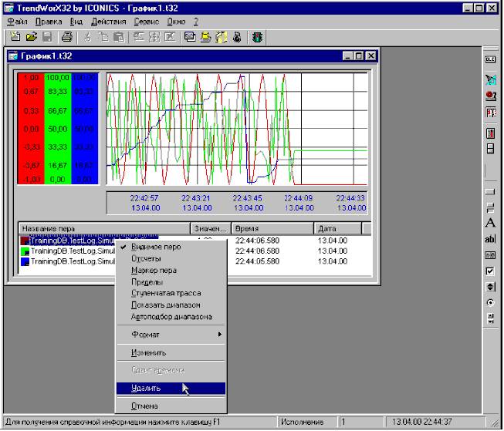Choose 'Показать диапазон' in the context menu
The width and height of the screenshot is (504, 431).
(x=171, y=305)
